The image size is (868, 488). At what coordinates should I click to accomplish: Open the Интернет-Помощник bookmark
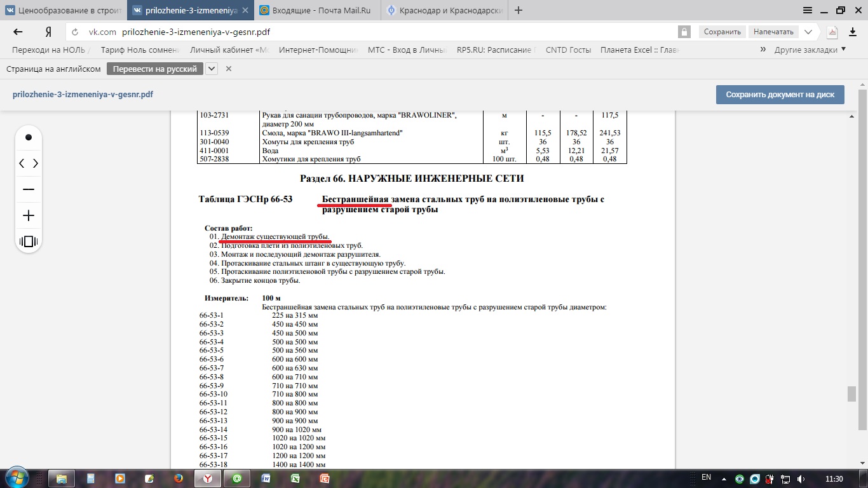[318, 50]
